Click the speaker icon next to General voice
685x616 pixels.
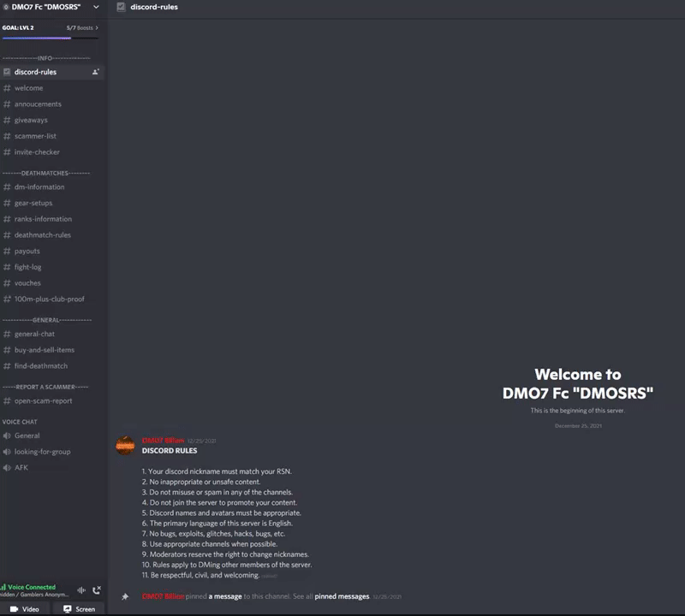pyautogui.click(x=7, y=435)
